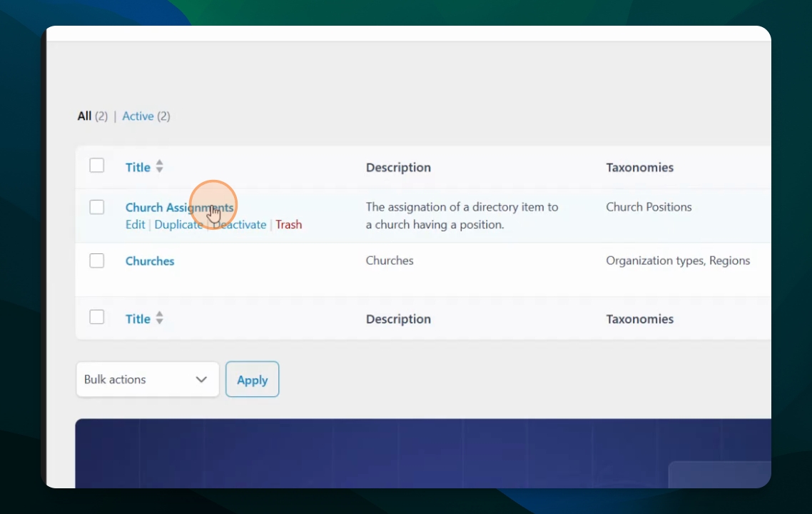Sort by Title in table header
The image size is (812, 514).
pos(138,167)
